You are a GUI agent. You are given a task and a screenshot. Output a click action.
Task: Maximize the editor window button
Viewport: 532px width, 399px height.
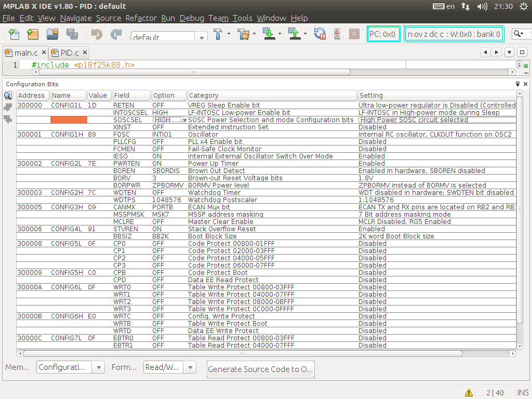[x=522, y=52]
